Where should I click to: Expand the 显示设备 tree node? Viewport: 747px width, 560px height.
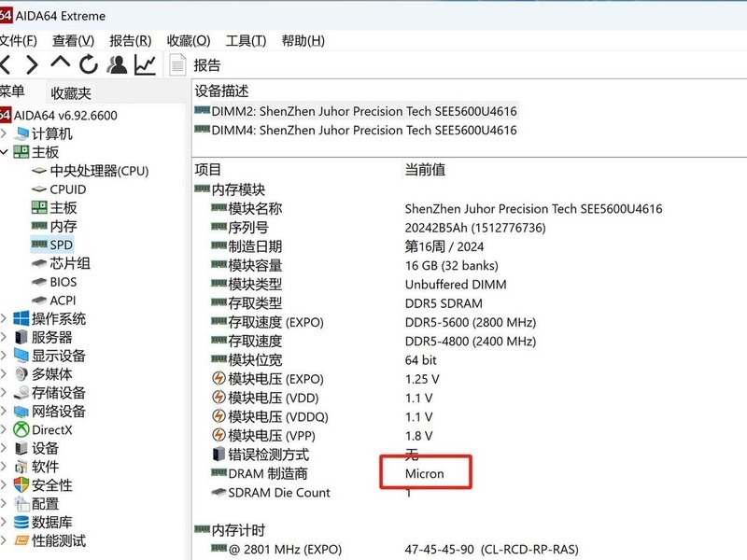[4, 356]
